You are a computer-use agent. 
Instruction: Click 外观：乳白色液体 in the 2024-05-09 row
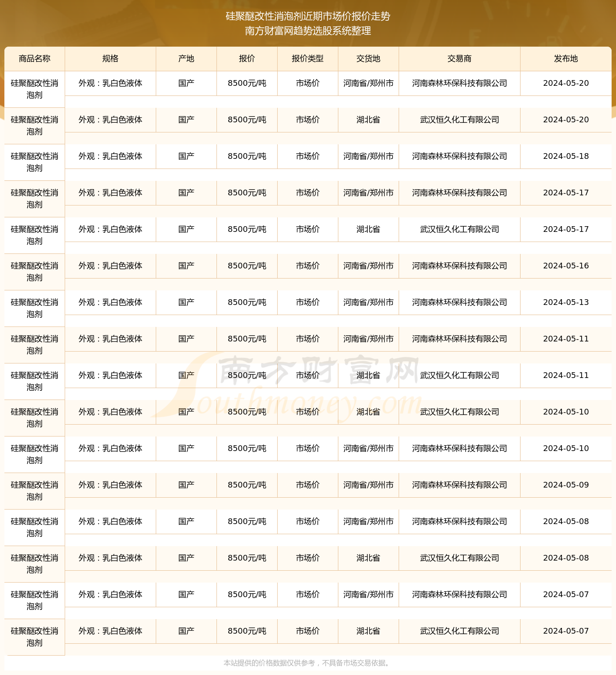[x=110, y=485]
